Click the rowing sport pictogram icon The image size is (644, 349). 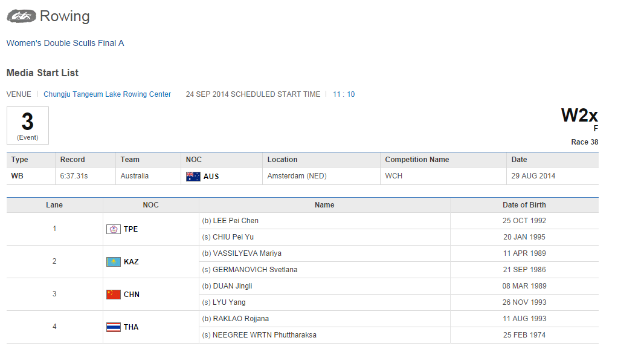point(22,17)
